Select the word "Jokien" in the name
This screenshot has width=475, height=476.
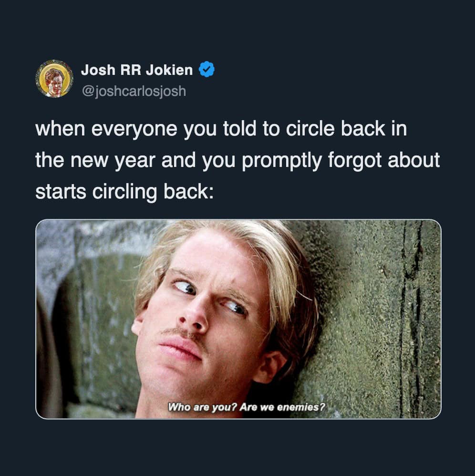(169, 70)
